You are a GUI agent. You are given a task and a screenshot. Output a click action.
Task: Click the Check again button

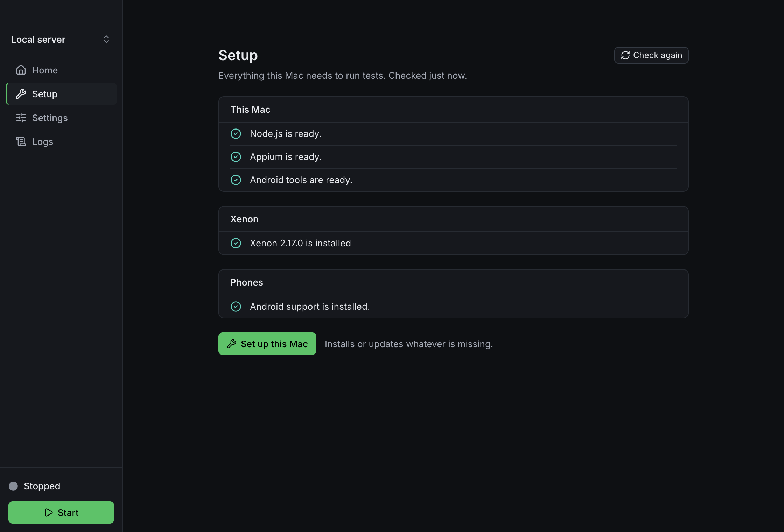(651, 55)
